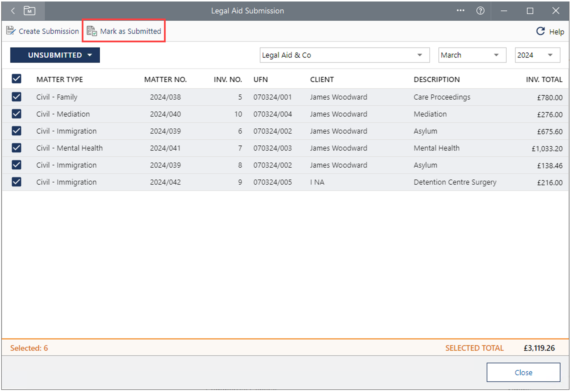Toggle the select-all checkbox in header row

(16, 79)
